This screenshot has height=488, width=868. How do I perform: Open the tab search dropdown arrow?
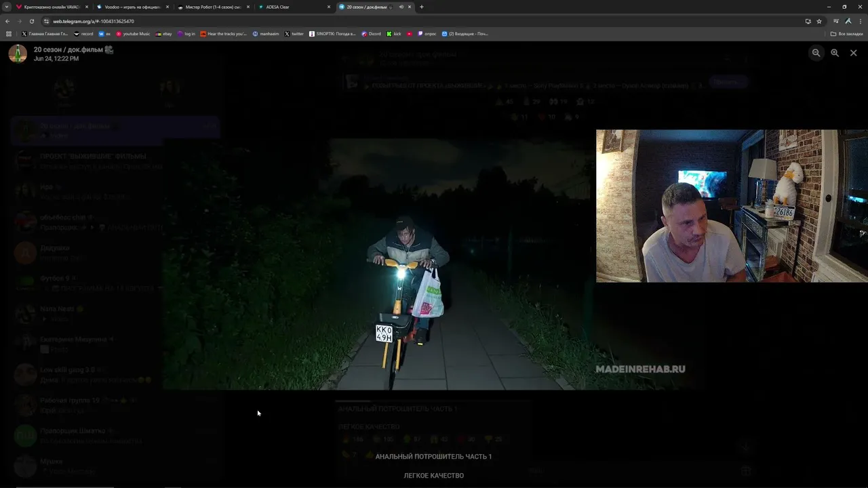click(8, 7)
